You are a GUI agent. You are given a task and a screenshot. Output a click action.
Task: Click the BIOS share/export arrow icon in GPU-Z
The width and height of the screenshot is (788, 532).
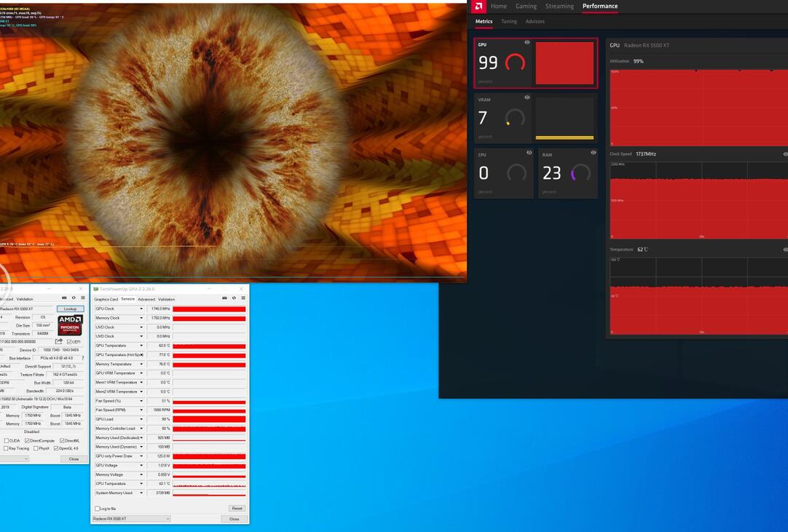pyautogui.click(x=59, y=341)
